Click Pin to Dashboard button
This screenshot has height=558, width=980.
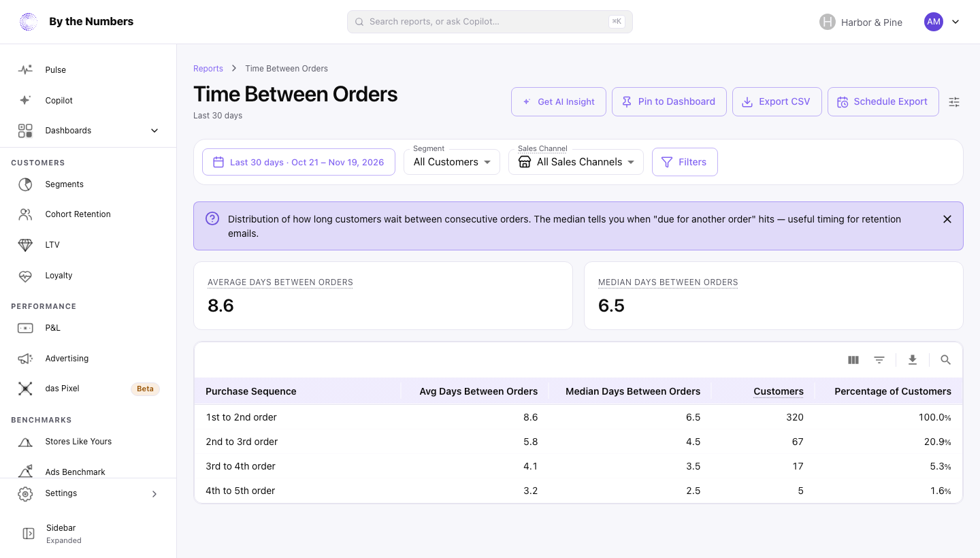click(669, 101)
